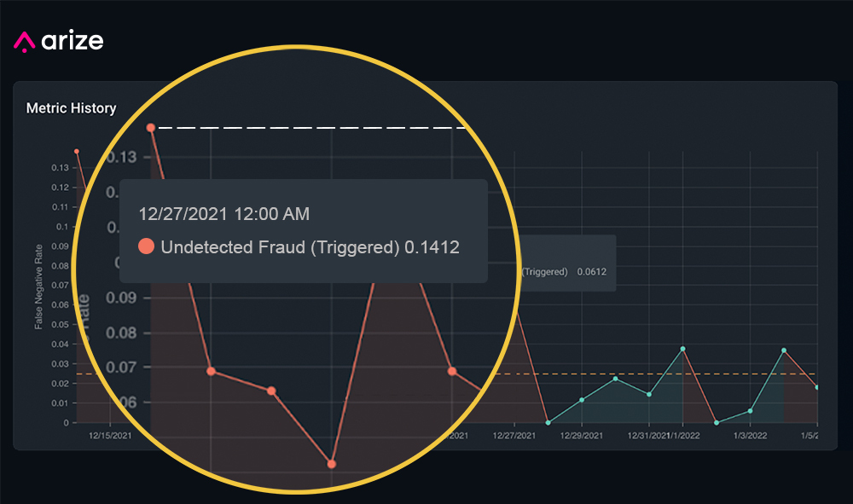Click the False Negative Rate axis title
853x504 pixels.
38,285
